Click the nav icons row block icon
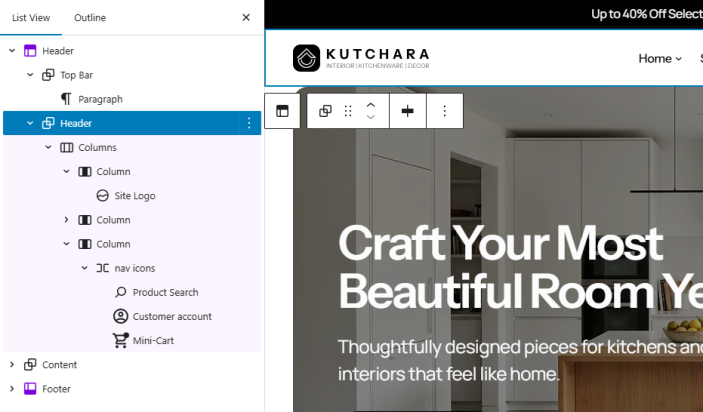The height and width of the screenshot is (412, 703). point(102,268)
